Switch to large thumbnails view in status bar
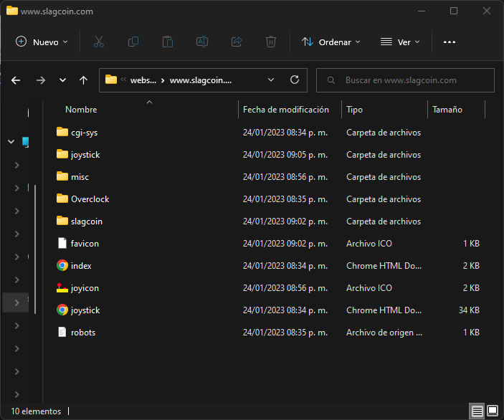Viewport: 504px width, 420px height. click(x=493, y=411)
